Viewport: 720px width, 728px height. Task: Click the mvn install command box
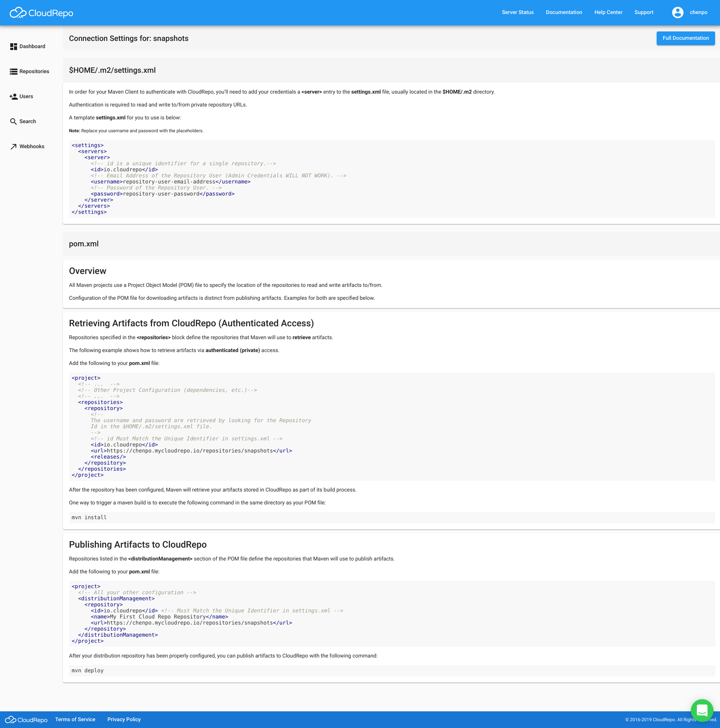click(392, 517)
